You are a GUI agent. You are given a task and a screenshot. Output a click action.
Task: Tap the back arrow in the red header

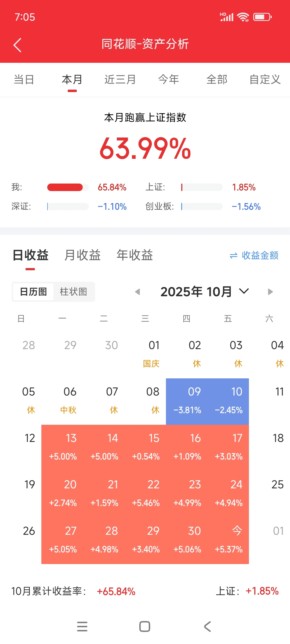[x=17, y=45]
